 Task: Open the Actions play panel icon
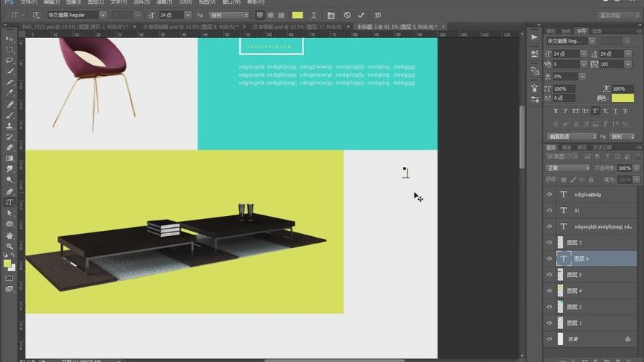tap(534, 37)
